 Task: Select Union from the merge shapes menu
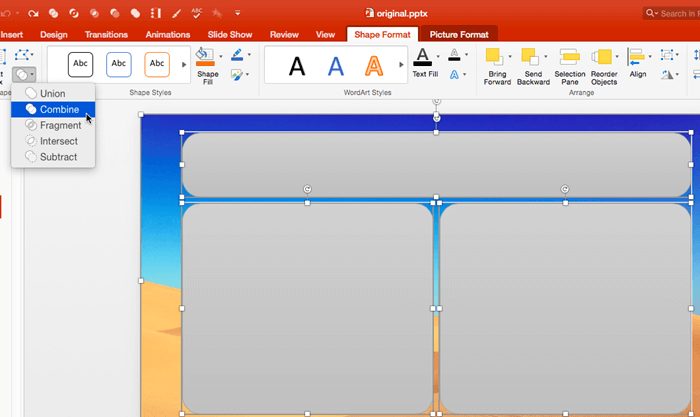click(52, 93)
